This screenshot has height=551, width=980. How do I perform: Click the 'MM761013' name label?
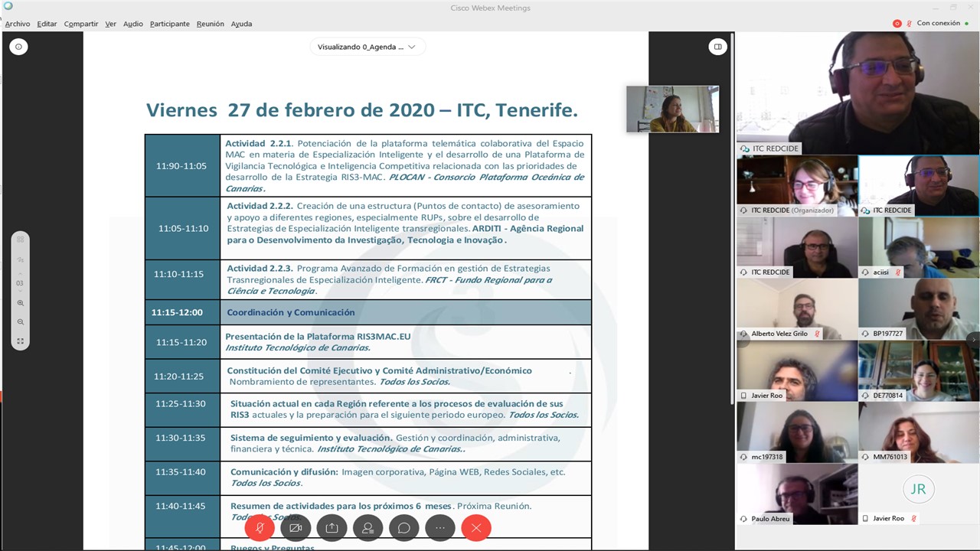890,457
